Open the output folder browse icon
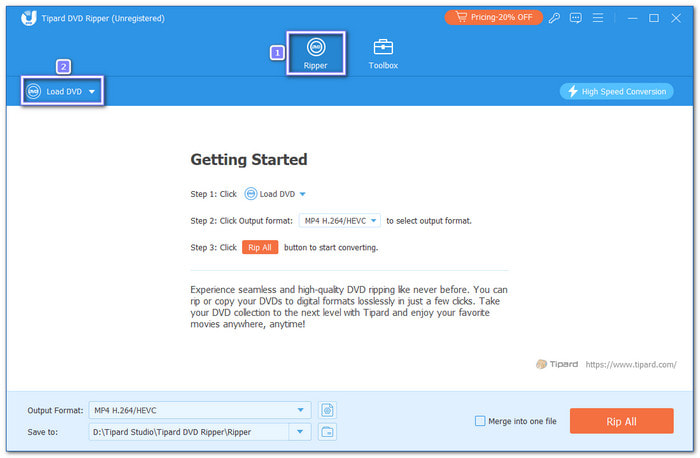The height and width of the screenshot is (458, 700). pos(327,432)
